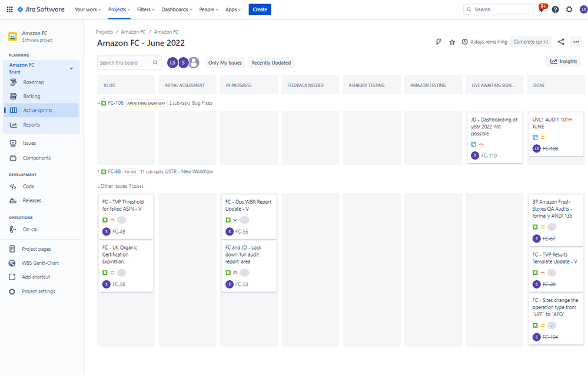This screenshot has height=375, width=588.
Task: Expand the FC-68 swimlane
Action: tap(99, 171)
